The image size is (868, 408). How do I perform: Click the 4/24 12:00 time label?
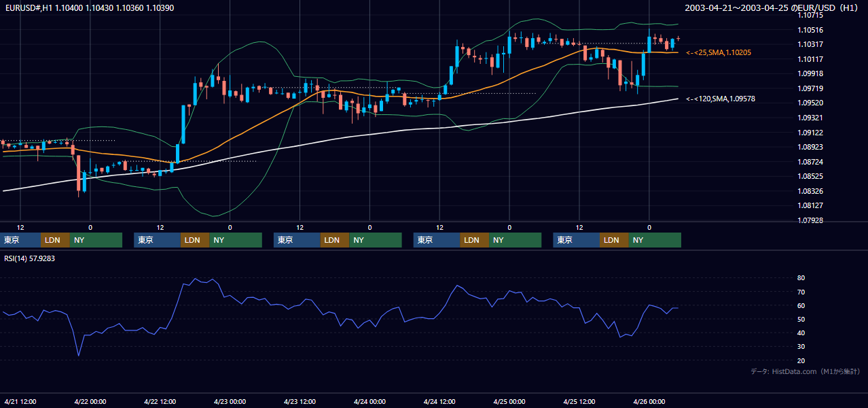tap(439, 401)
